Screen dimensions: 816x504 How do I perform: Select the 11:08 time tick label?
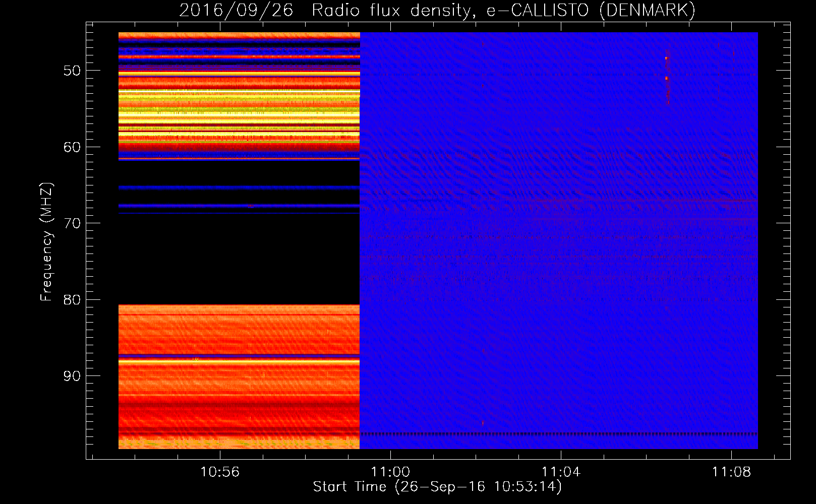(x=731, y=472)
